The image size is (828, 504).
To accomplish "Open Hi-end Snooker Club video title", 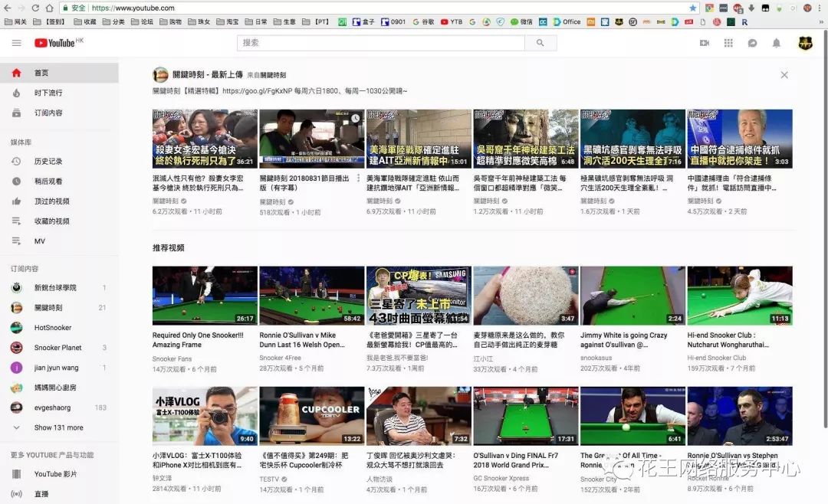I will [x=728, y=340].
